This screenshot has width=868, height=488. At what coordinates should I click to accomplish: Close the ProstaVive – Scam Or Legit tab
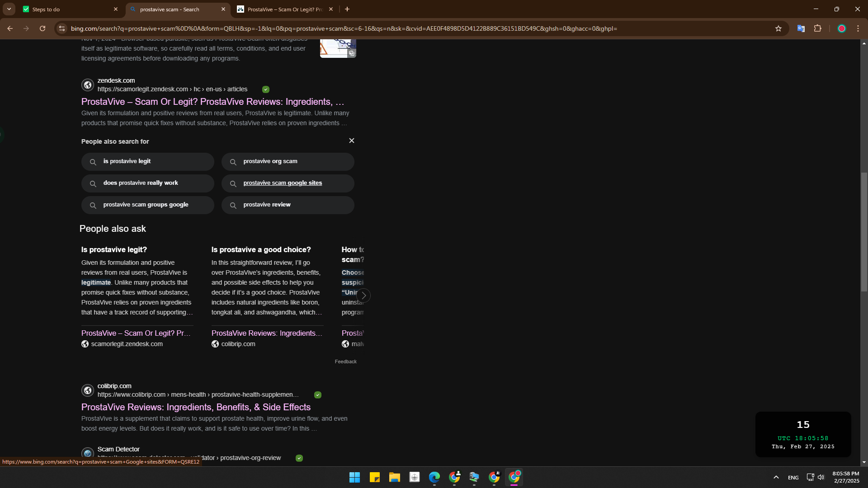331,9
